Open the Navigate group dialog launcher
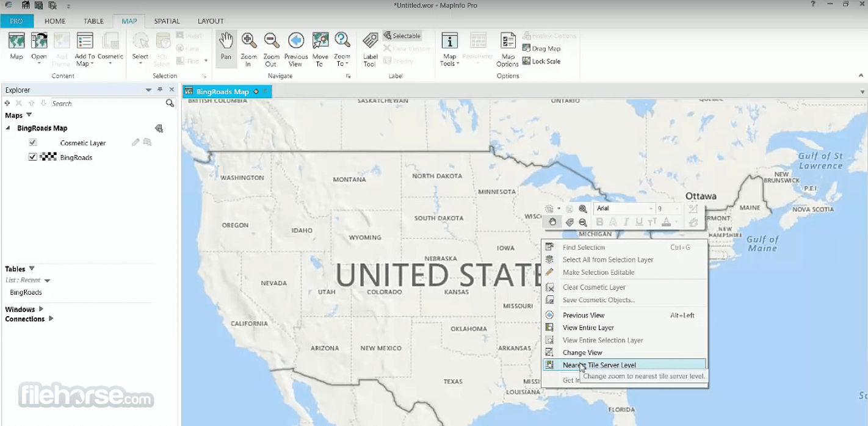The width and height of the screenshot is (868, 426). coord(349,76)
